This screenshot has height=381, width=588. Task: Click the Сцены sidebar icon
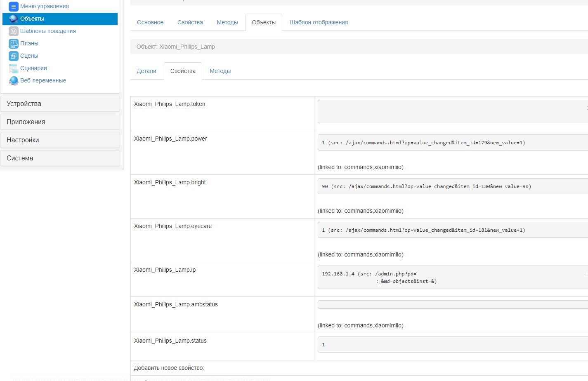pyautogui.click(x=13, y=56)
